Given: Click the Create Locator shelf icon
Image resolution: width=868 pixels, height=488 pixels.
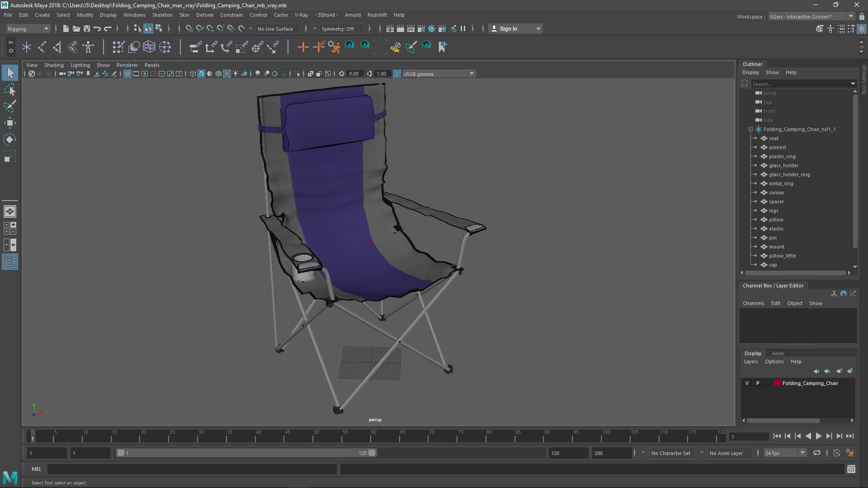Looking at the screenshot, I should [27, 47].
